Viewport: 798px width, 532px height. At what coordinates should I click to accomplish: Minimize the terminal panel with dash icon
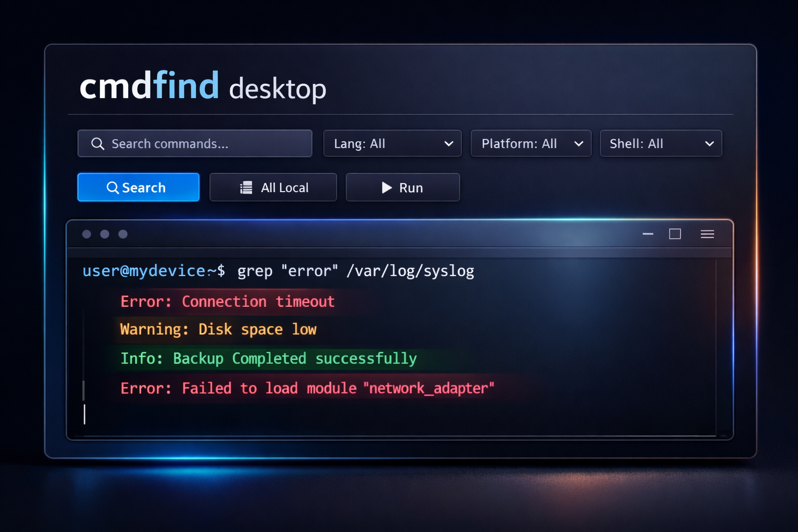[648, 234]
